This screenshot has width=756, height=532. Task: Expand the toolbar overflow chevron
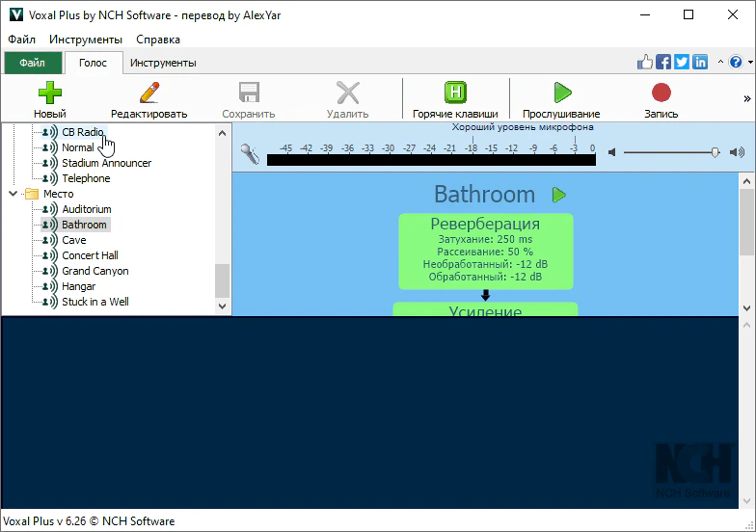point(746,98)
